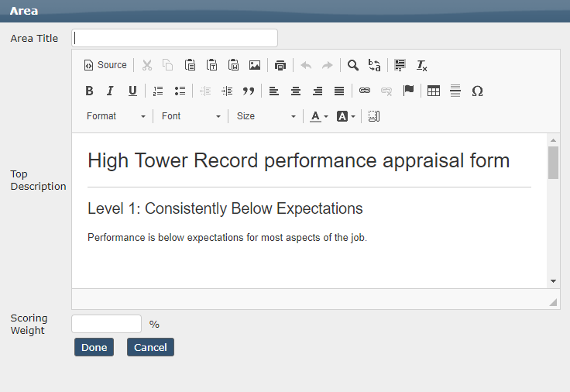
Task: Toggle Block Quote formatting
Action: pyautogui.click(x=249, y=91)
